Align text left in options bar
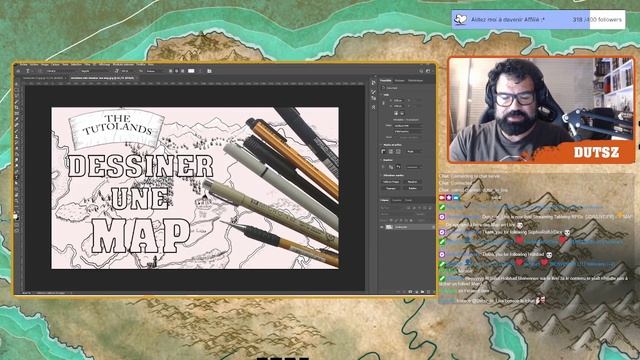 [170, 71]
